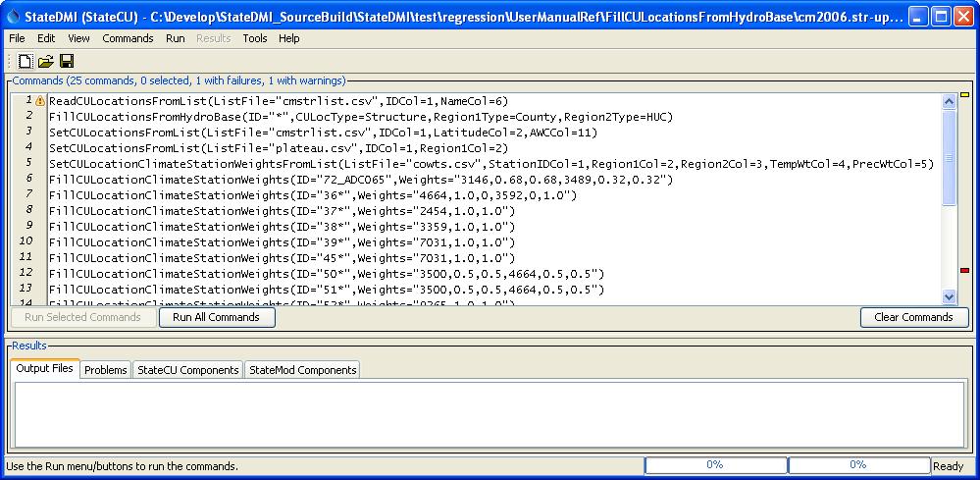The width and height of the screenshot is (980, 480).
Task: Click the first 0% progress bar
Action: 715,465
